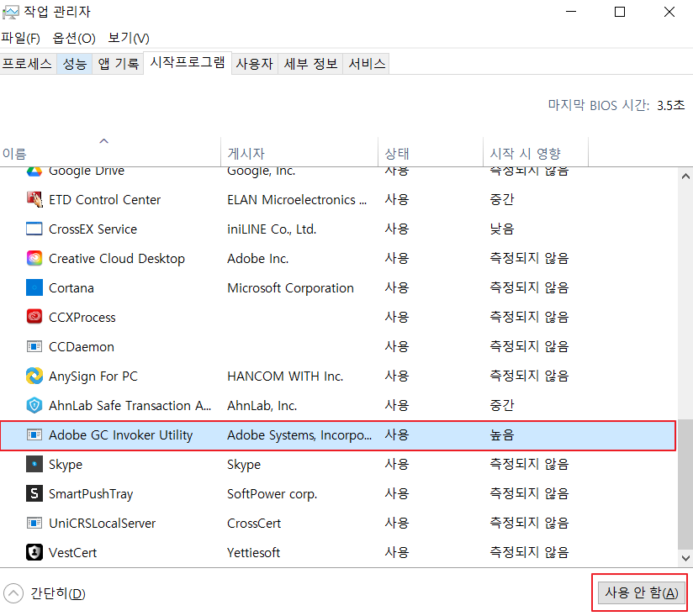The image size is (693, 616).
Task: Select the ETD Control Center row name
Action: pos(105,200)
